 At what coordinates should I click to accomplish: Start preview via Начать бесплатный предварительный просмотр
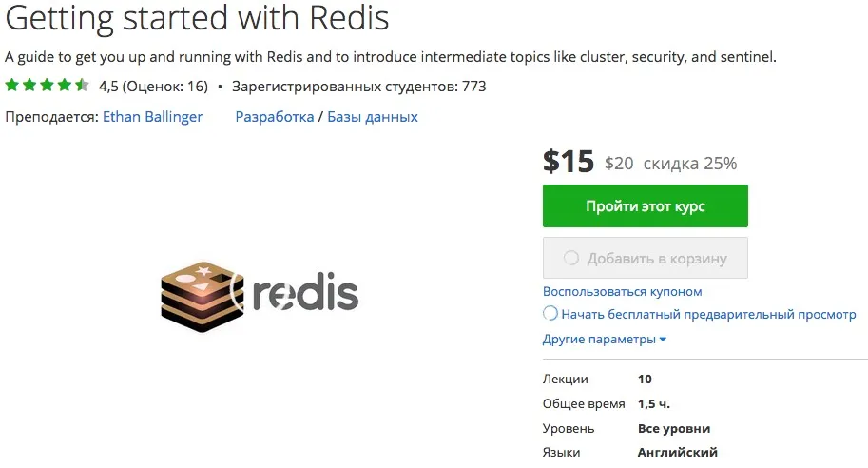[x=708, y=314]
